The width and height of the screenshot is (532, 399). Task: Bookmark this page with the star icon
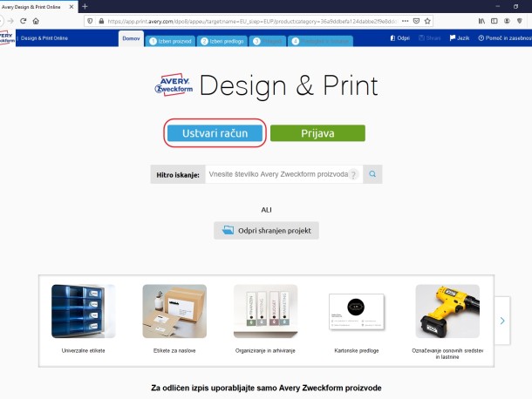427,21
